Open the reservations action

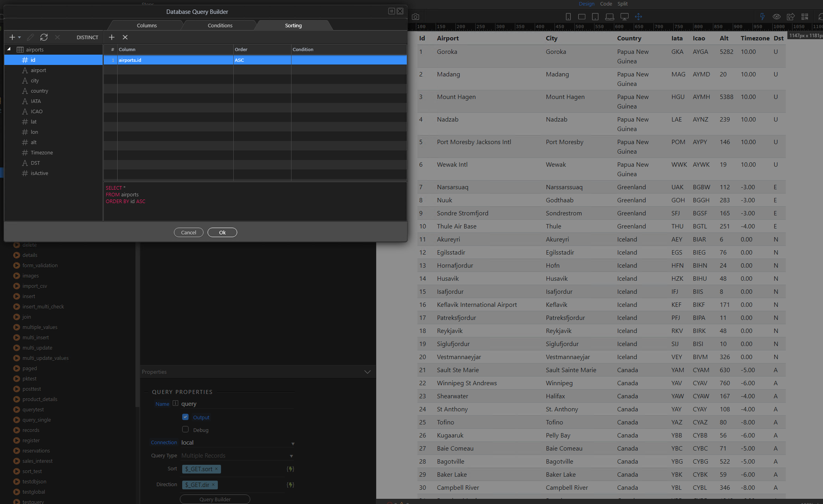[36, 451]
